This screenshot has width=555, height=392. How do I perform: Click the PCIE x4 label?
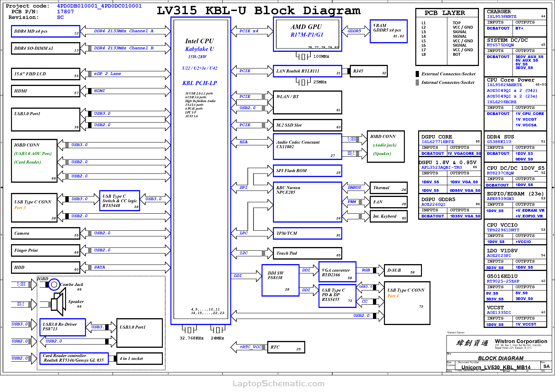coord(249,31)
